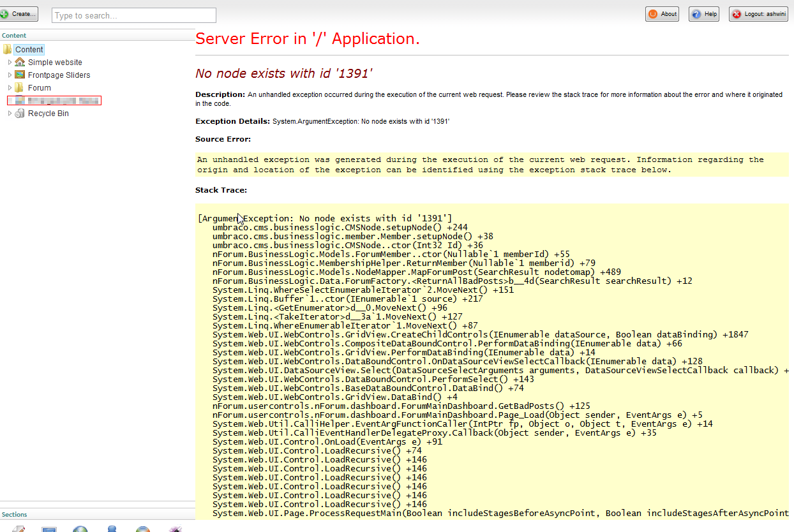The height and width of the screenshot is (532, 794).
Task: Click the 'Stack Trace:' label
Action: click(x=221, y=190)
